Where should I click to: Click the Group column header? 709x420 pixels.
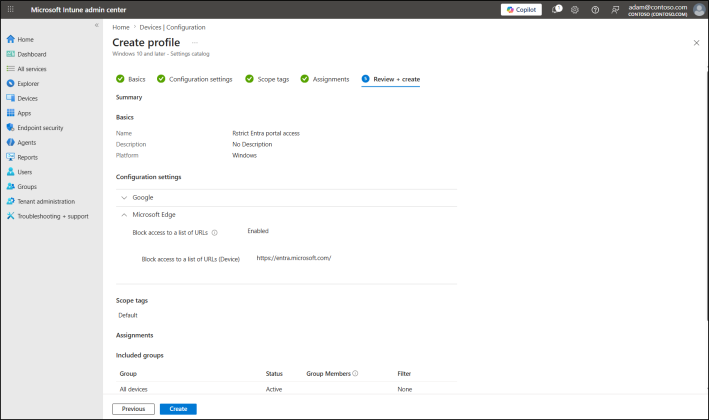(x=128, y=373)
